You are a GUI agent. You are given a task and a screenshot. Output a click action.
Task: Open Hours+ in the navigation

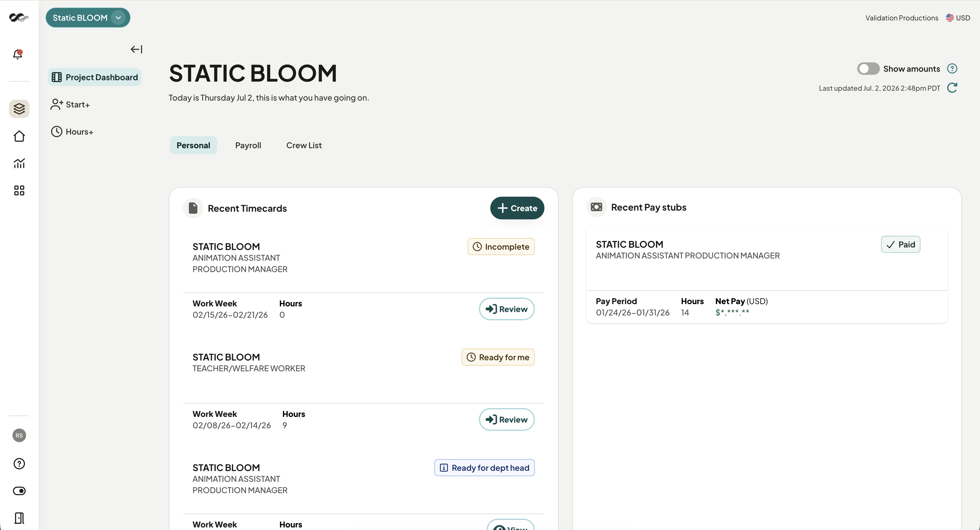pyautogui.click(x=72, y=132)
